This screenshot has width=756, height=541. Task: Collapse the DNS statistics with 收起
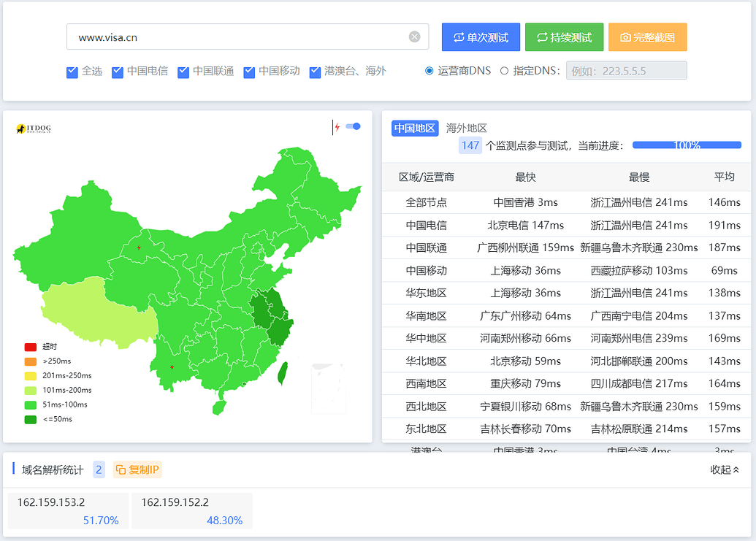(725, 469)
